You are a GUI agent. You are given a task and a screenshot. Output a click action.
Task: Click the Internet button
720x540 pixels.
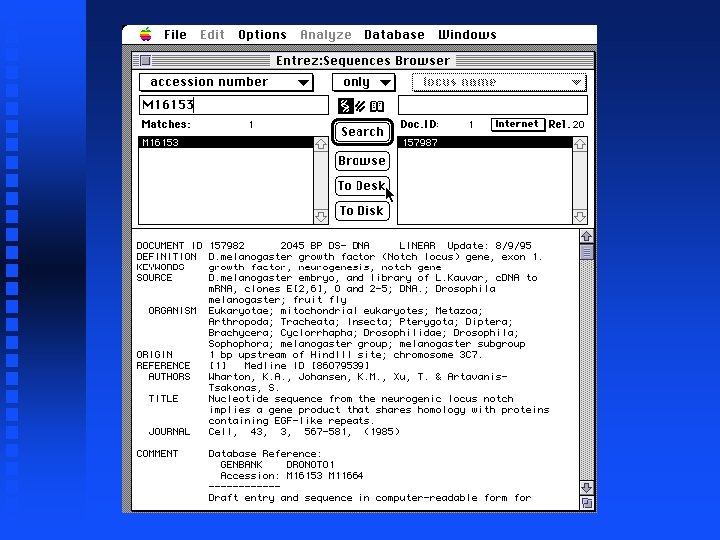pyautogui.click(x=518, y=124)
